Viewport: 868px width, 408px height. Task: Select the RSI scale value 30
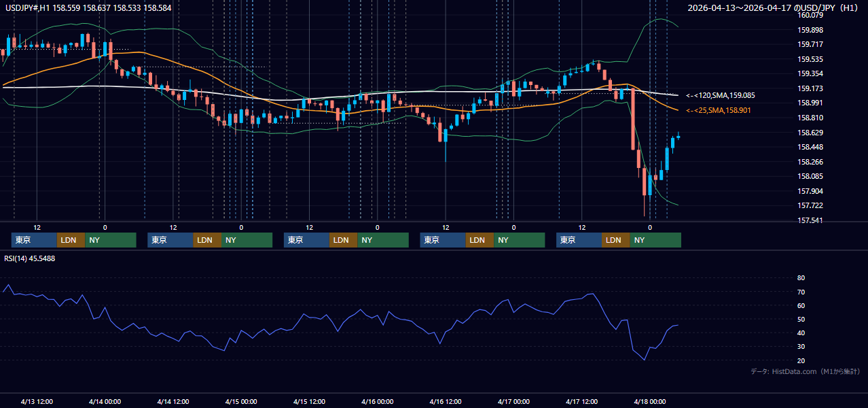[x=801, y=346]
